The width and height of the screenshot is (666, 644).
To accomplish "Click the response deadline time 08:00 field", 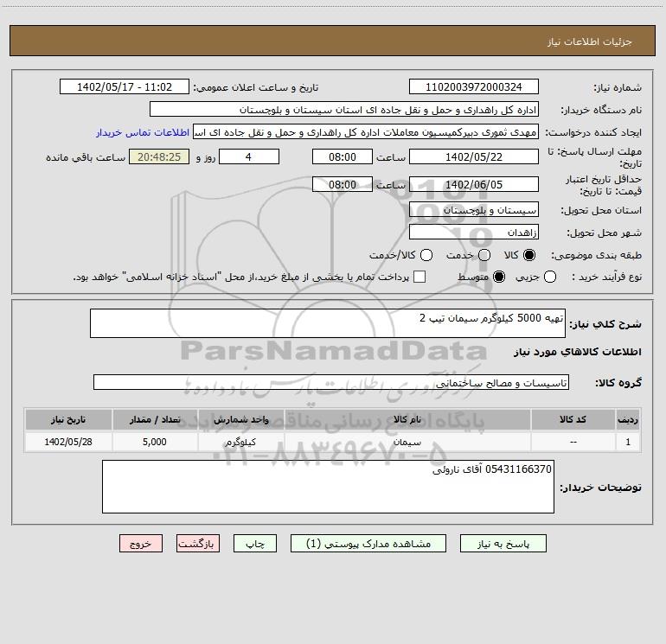I will pos(343,156).
